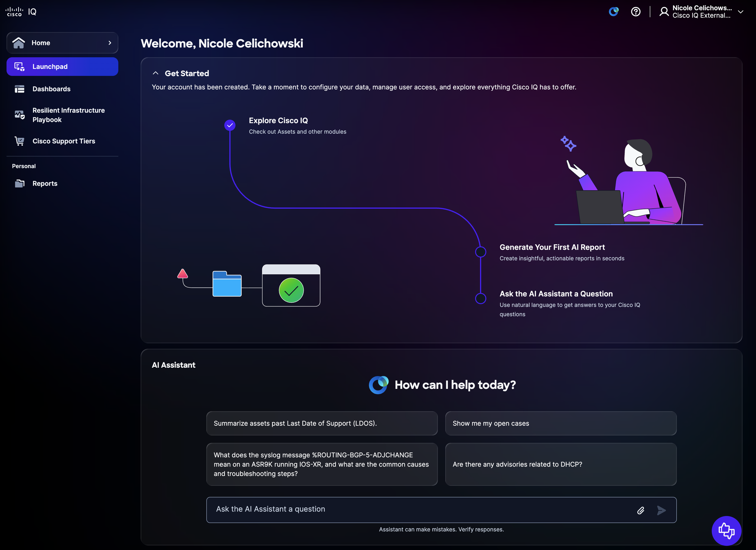Viewport: 756px width, 550px height.
Task: Click the Dashboards list icon
Action: point(19,89)
